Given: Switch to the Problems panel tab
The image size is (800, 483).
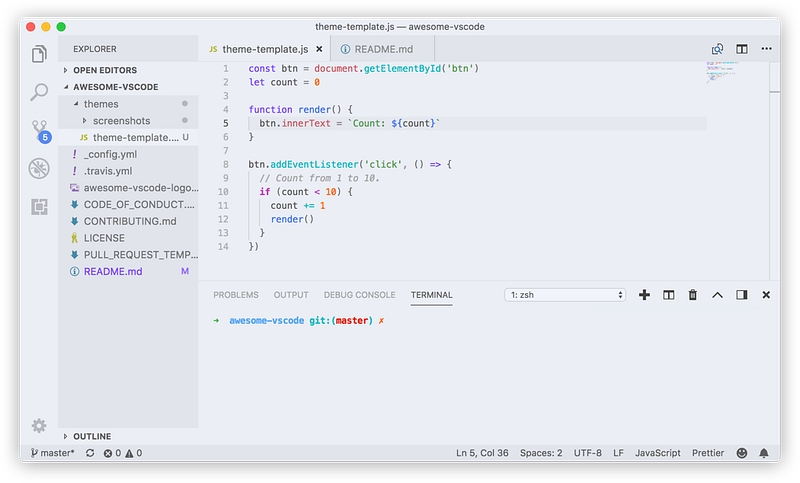Looking at the screenshot, I should [236, 295].
